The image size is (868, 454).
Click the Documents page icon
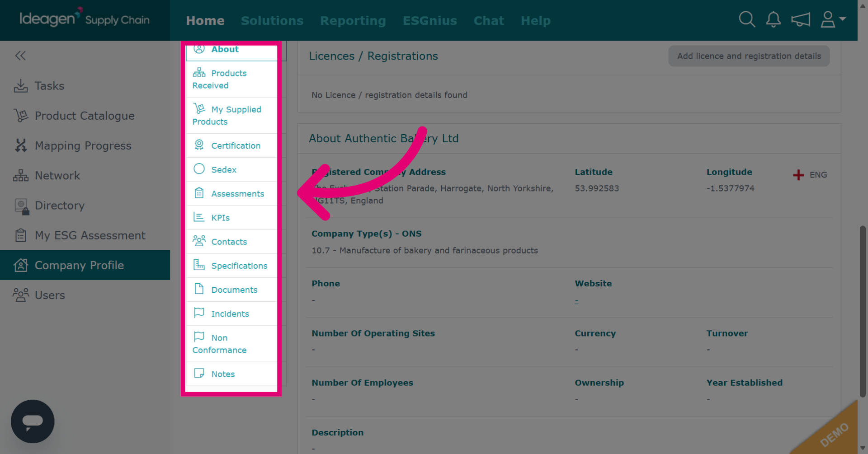click(199, 289)
